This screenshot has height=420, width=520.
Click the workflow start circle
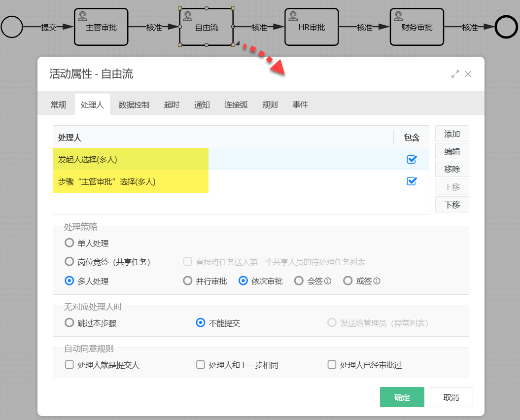[12, 27]
